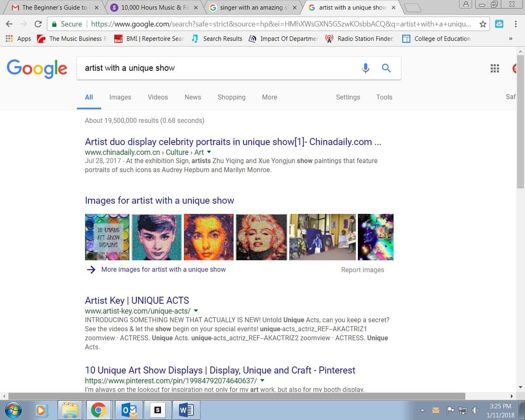
Task: Open the BMI Repertoire Search bookmark
Action: coord(149,38)
